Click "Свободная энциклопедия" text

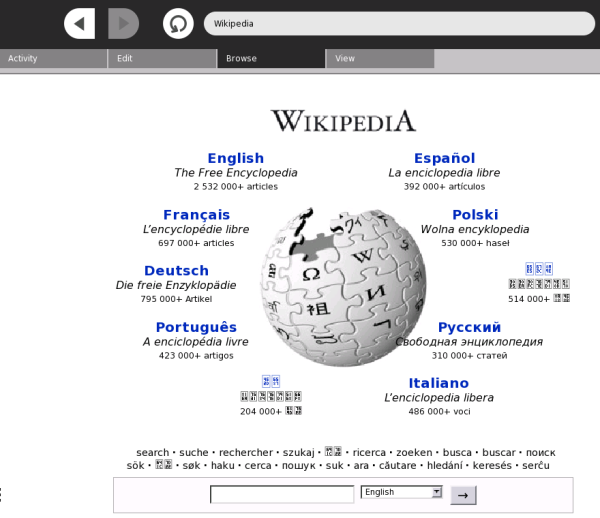point(469,342)
